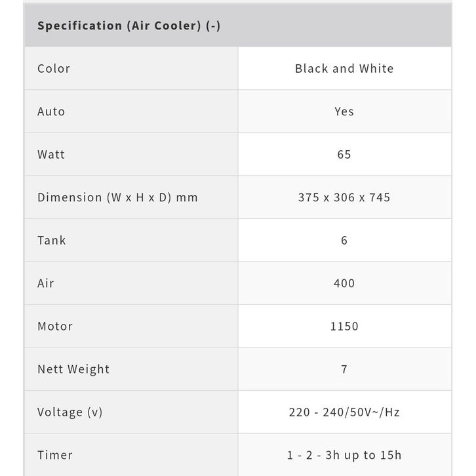Click the 220 - 240/50V~/Hz voltage value

point(344,412)
